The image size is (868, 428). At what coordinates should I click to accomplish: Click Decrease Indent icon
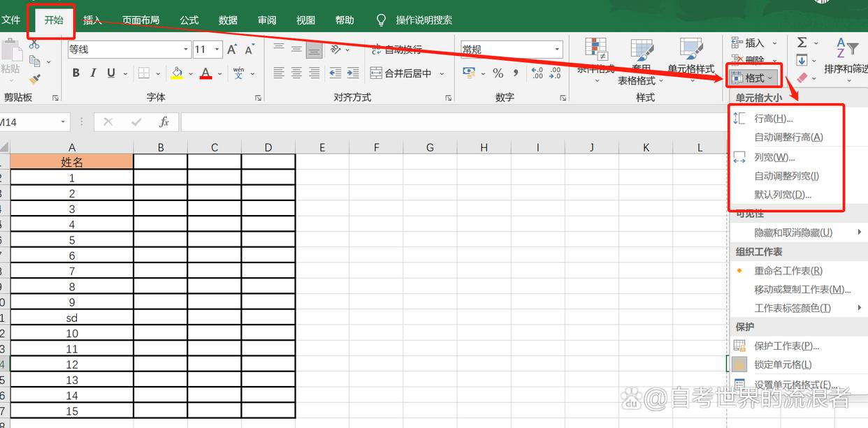(335, 73)
